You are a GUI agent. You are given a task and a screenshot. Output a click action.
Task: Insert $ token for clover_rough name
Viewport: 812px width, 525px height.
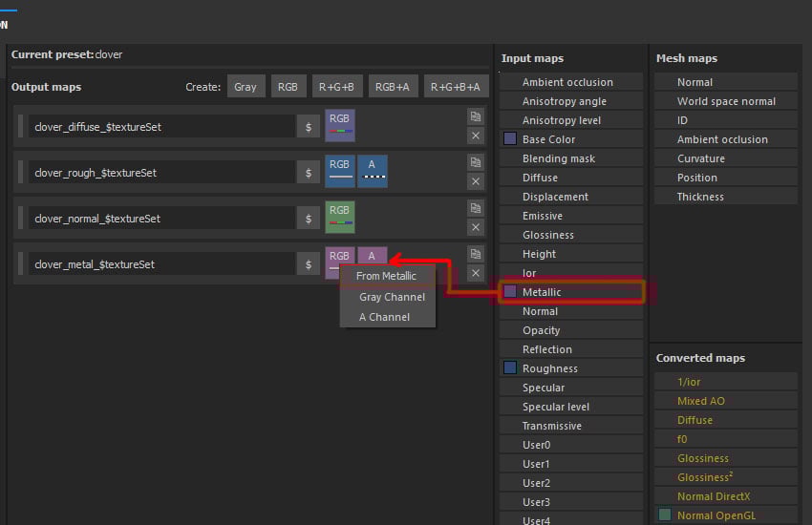(x=309, y=173)
